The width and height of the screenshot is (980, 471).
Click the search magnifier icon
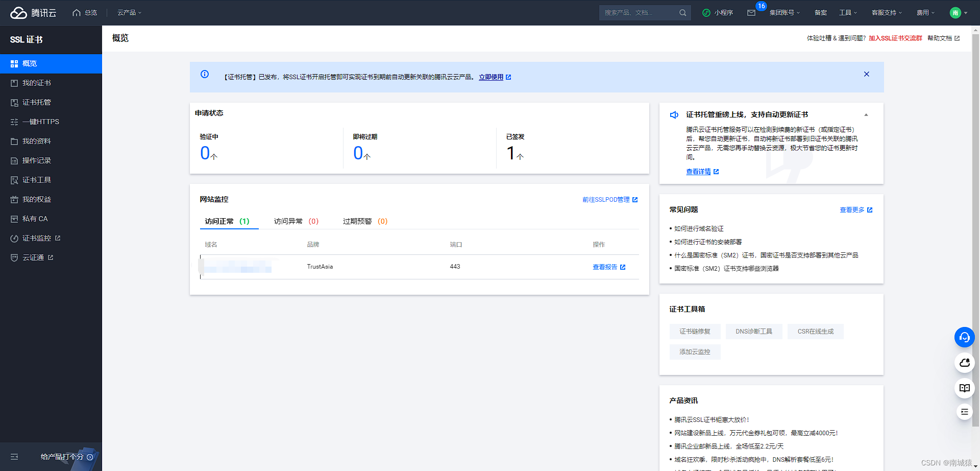pyautogui.click(x=682, y=12)
